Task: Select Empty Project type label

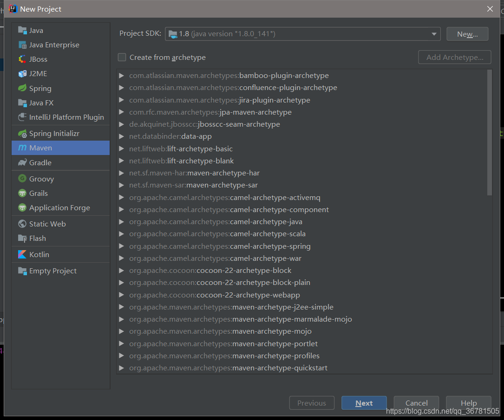Action: 52,271
